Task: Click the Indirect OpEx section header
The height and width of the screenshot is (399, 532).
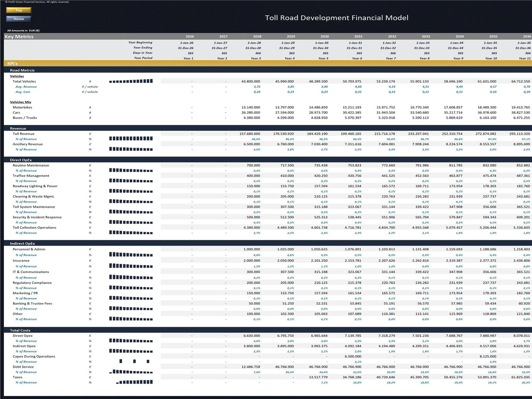Action: [22, 243]
